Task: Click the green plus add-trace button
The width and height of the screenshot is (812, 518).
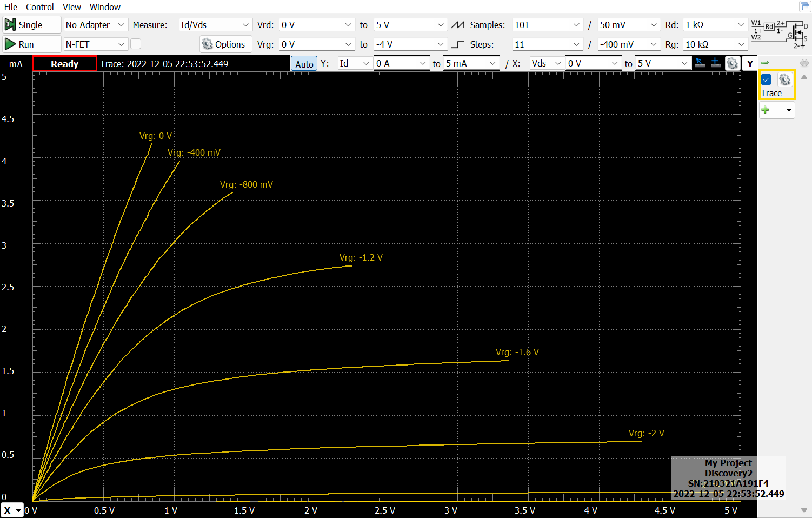Action: [766, 110]
